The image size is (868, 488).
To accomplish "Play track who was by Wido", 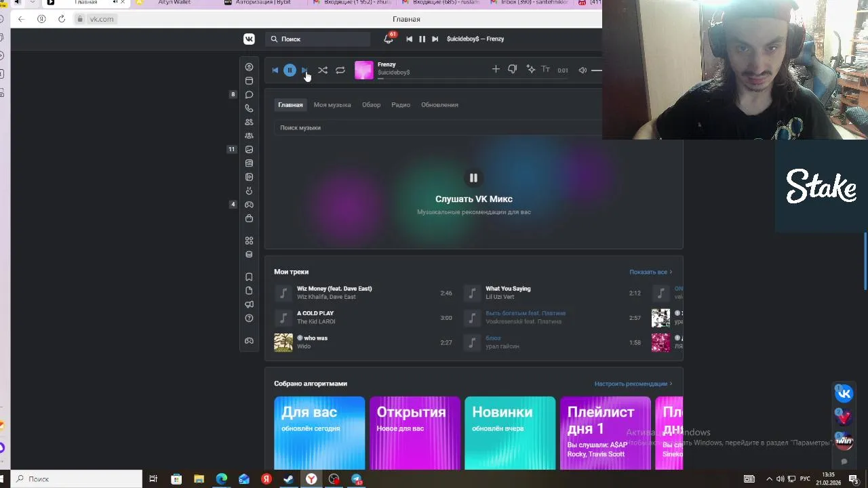I will pyautogui.click(x=363, y=342).
